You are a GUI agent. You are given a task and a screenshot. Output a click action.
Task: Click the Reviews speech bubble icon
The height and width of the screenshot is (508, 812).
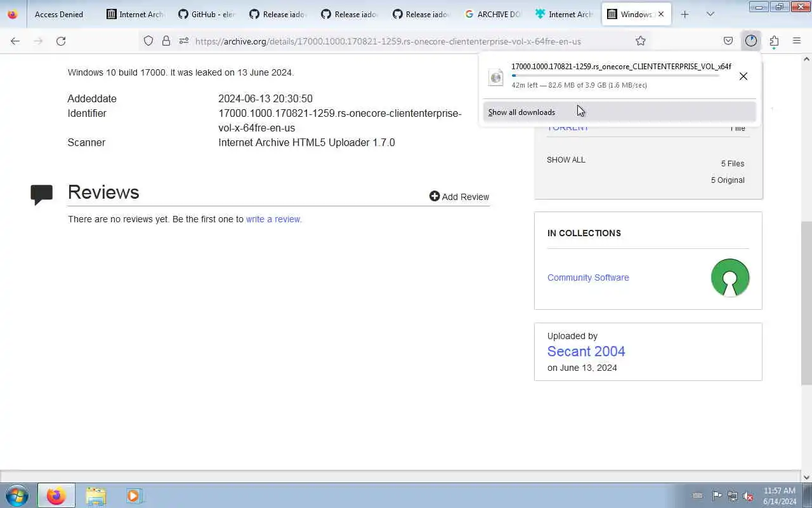click(x=42, y=194)
